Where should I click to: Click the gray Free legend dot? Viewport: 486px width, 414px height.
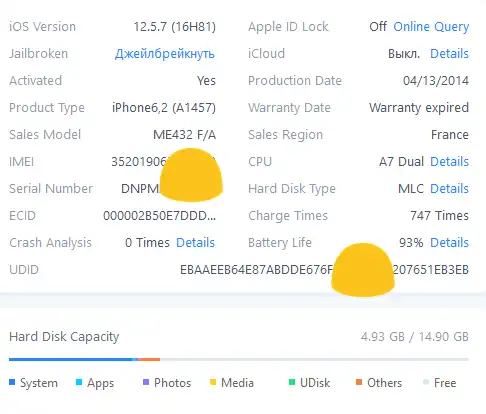(x=426, y=382)
